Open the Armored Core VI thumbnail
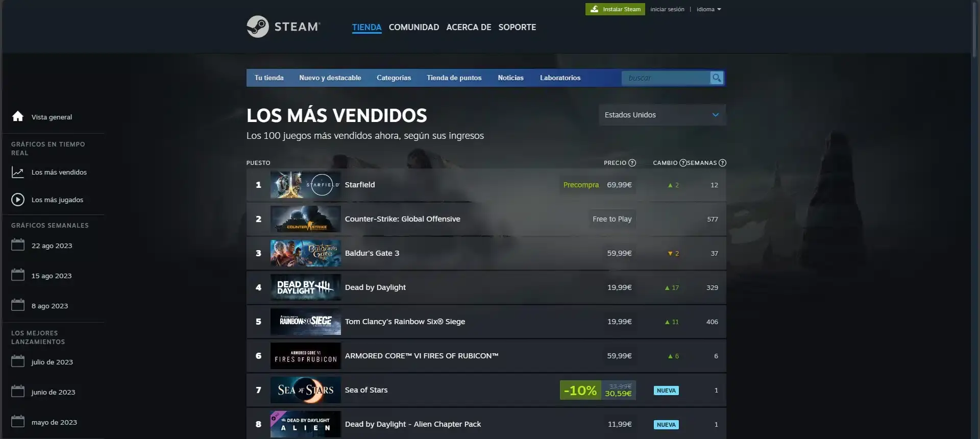 (x=305, y=356)
